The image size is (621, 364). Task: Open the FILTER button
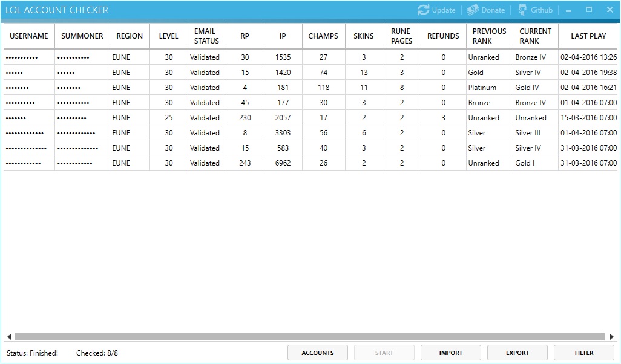click(x=583, y=353)
